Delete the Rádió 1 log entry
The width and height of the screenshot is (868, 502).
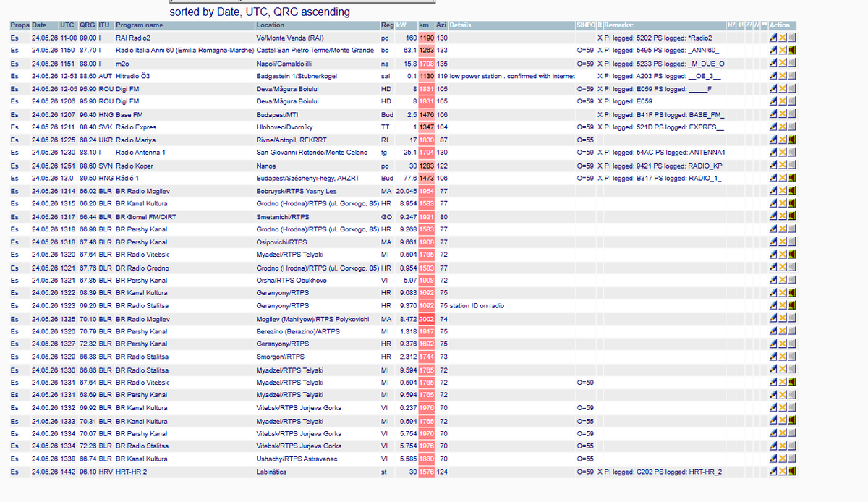pyautogui.click(x=783, y=178)
